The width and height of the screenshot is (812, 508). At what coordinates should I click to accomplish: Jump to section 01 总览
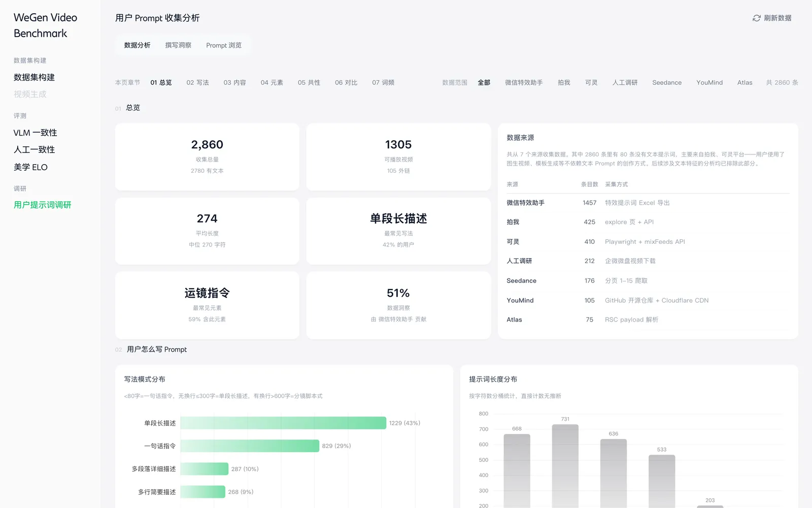tap(161, 82)
